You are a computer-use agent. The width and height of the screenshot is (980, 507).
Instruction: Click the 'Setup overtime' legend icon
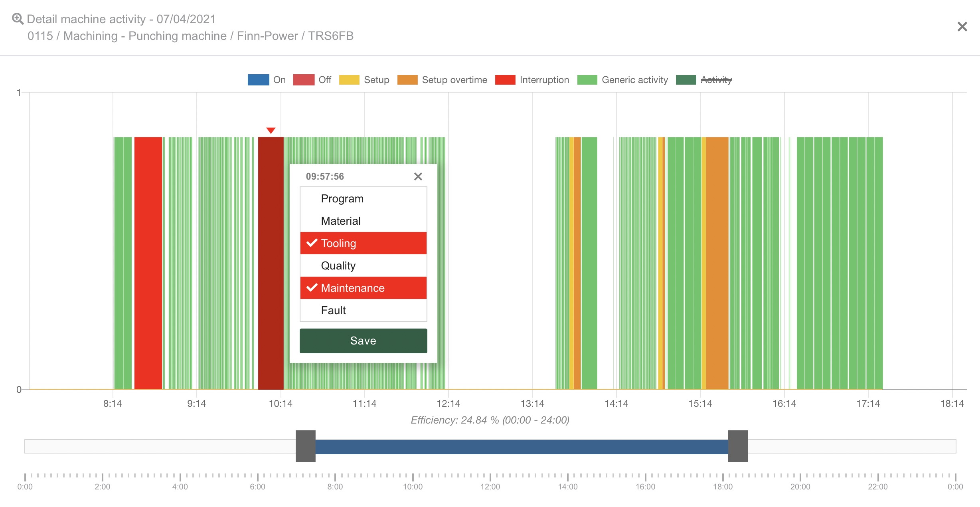click(x=408, y=79)
